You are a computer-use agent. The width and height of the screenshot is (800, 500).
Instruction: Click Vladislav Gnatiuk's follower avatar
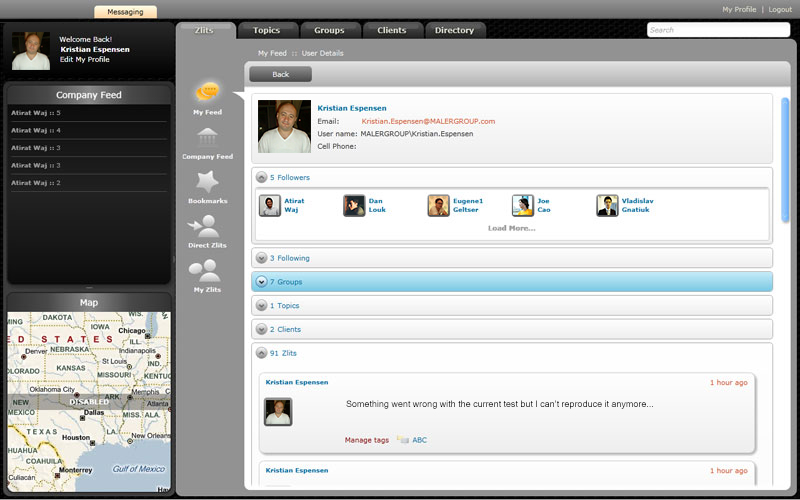tap(607, 206)
